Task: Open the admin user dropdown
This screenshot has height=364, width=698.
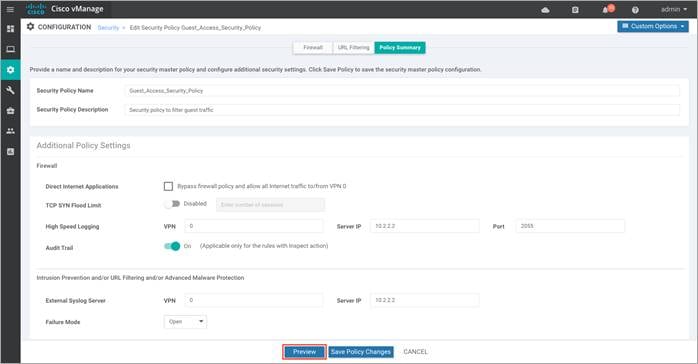Action: [x=674, y=9]
